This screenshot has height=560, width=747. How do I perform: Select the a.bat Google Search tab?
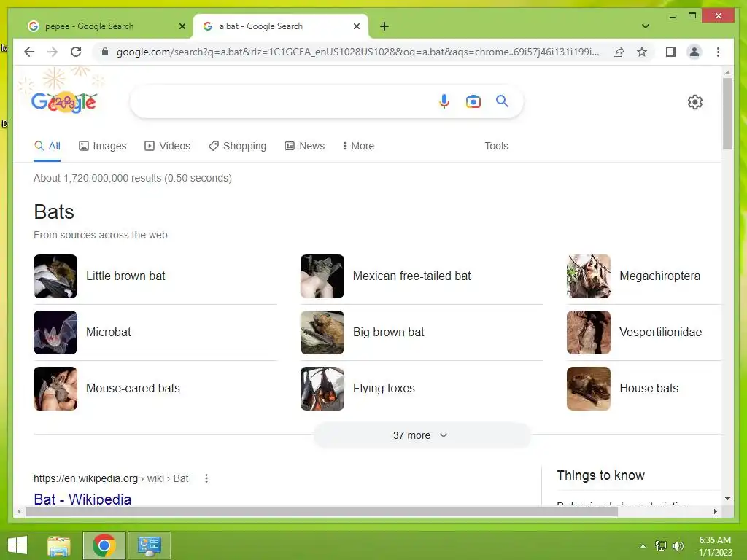tap(281, 26)
